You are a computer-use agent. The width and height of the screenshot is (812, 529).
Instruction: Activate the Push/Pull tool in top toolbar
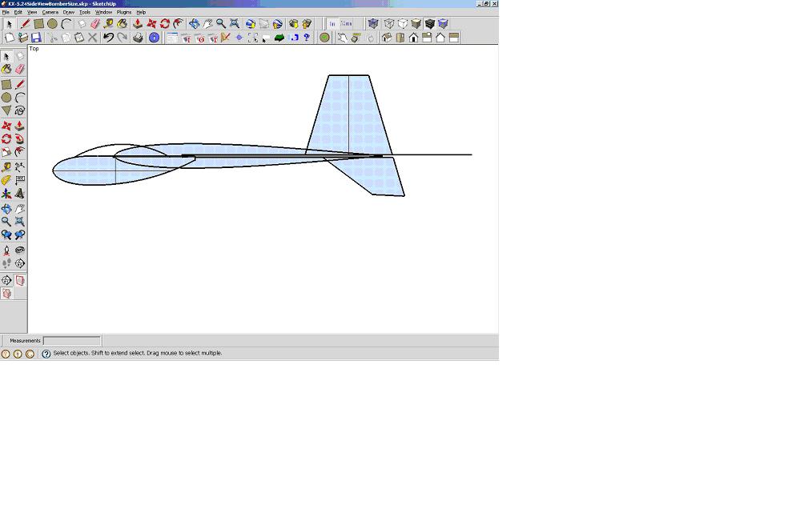(x=137, y=24)
